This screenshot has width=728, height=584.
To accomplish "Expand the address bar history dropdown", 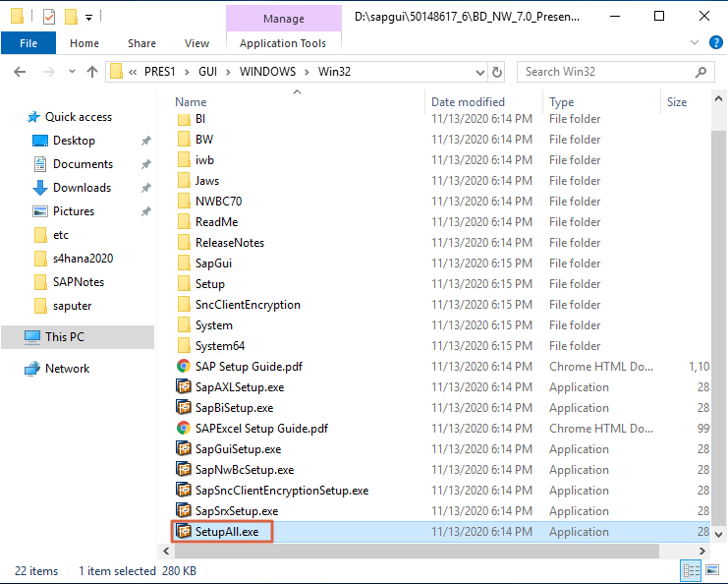I will [x=480, y=73].
